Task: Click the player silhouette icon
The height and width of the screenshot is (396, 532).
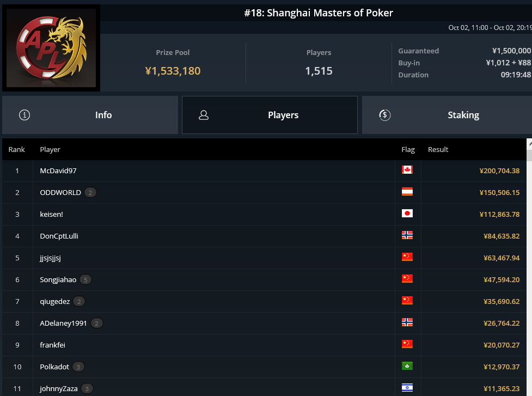Action: [x=204, y=115]
